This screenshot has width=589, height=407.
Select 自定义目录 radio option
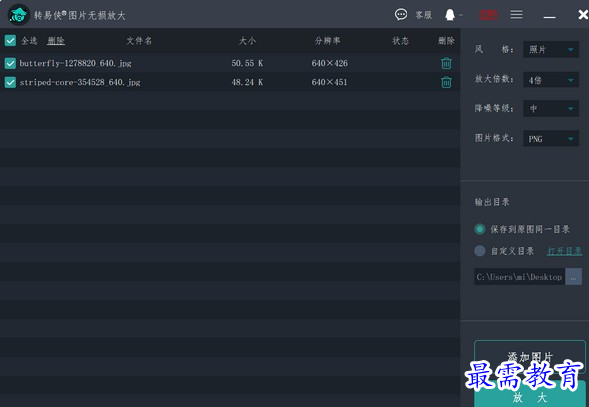480,251
